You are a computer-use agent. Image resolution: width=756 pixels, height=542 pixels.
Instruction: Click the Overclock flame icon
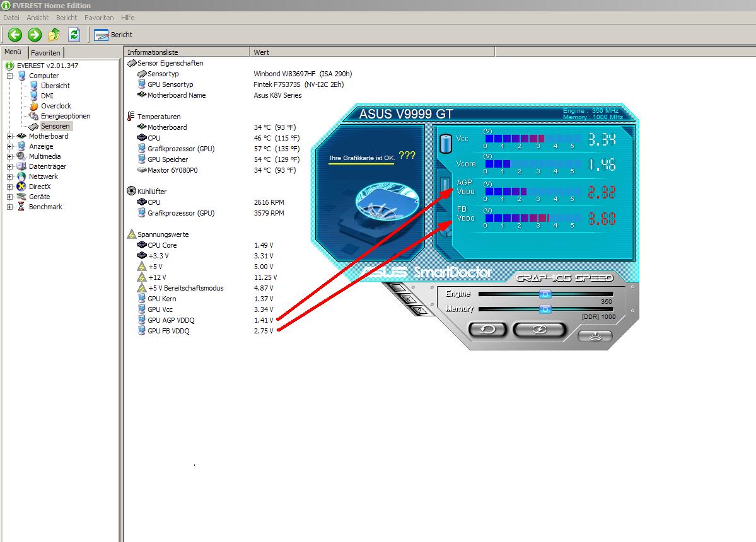coord(34,106)
